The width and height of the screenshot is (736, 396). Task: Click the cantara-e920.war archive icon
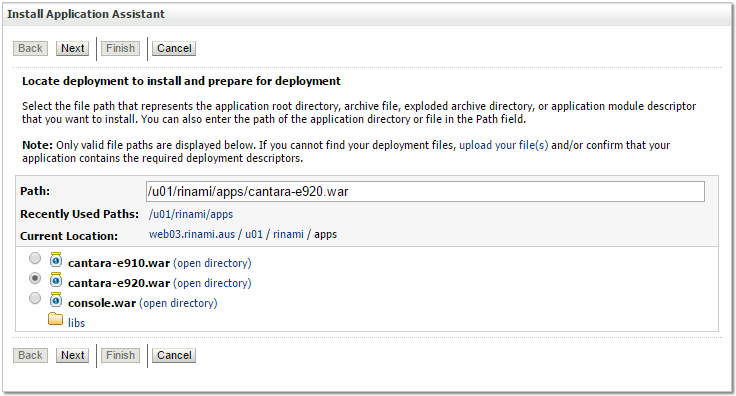[56, 280]
